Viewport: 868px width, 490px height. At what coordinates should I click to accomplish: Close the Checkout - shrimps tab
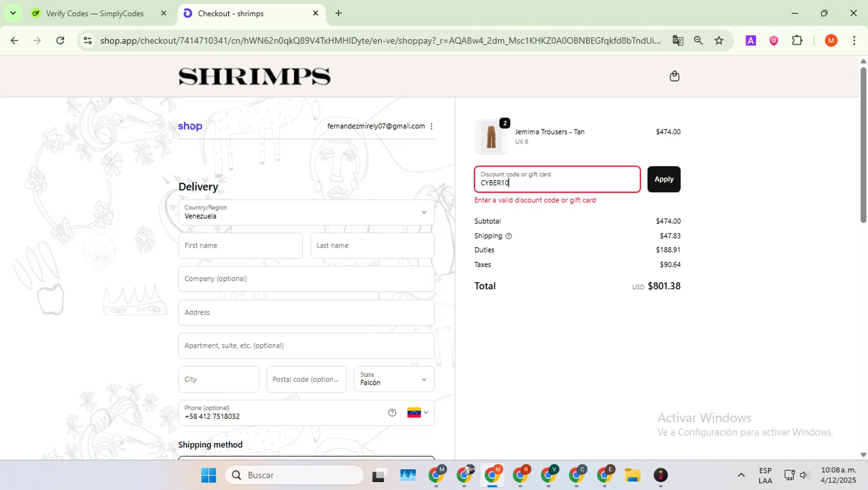click(x=315, y=13)
